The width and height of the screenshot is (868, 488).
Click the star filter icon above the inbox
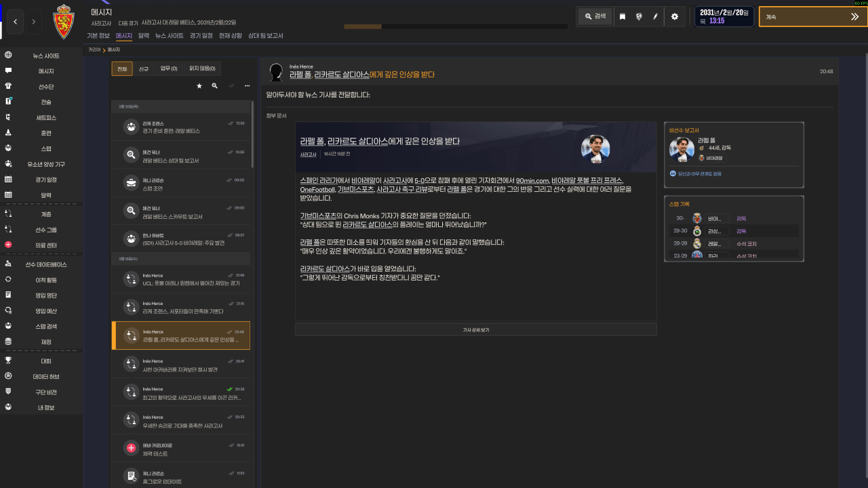pos(199,86)
